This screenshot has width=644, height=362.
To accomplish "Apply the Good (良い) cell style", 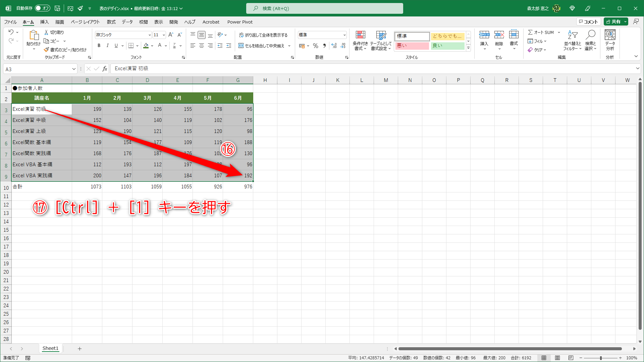I will point(448,46).
